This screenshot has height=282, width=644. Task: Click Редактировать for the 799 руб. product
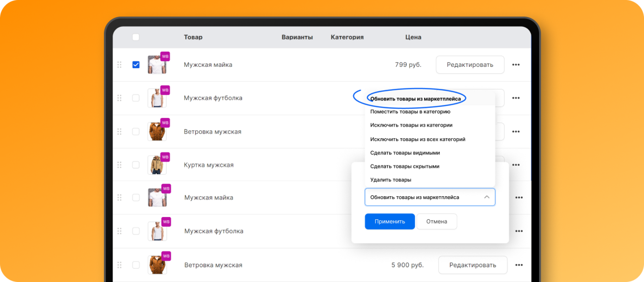click(470, 65)
